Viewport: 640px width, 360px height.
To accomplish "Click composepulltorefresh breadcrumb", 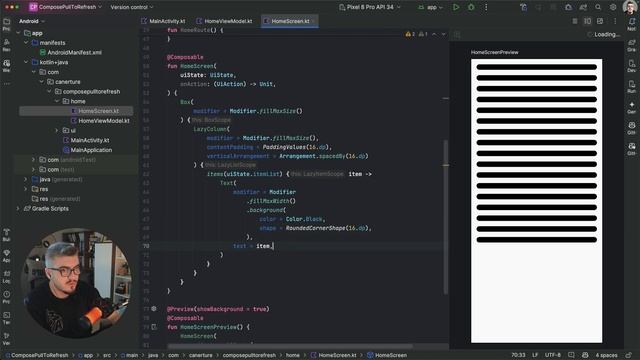I will click(249, 355).
